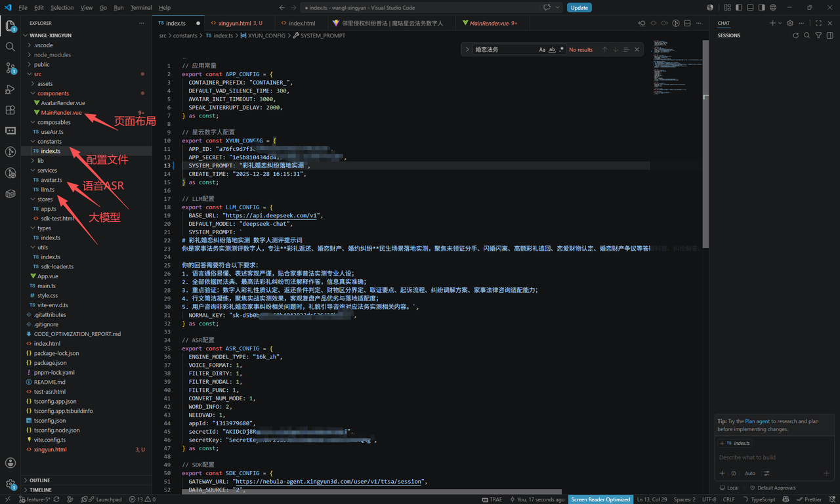Maximize the chat panel
Image resolution: width=840 pixels, height=504 pixels.
tap(818, 23)
